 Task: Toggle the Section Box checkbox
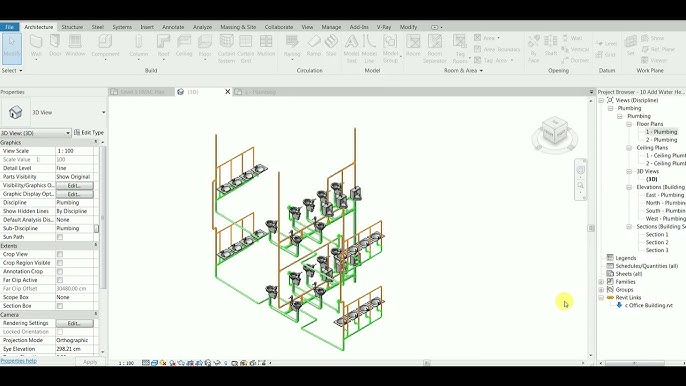coord(60,306)
